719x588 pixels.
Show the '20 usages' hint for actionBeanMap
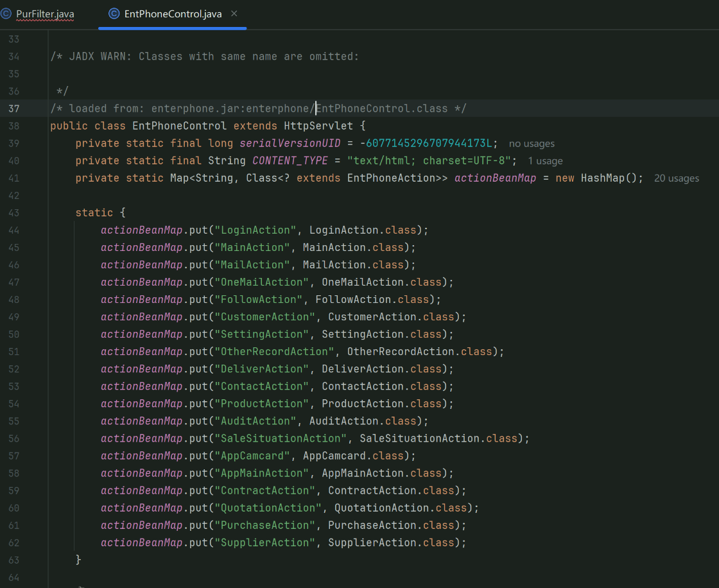(x=676, y=178)
